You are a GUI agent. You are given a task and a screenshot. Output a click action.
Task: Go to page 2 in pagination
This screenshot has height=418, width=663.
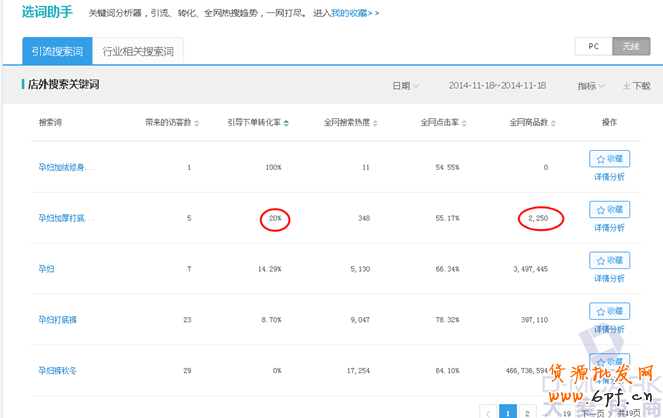527,411
